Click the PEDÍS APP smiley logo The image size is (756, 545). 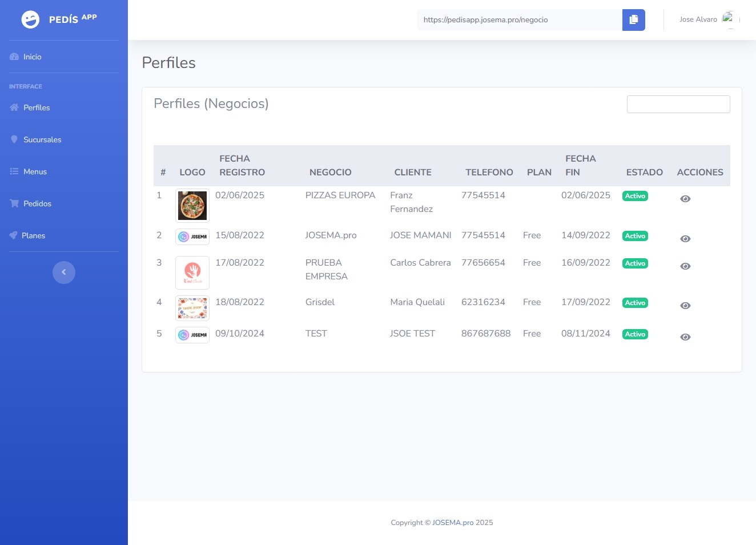(29, 19)
